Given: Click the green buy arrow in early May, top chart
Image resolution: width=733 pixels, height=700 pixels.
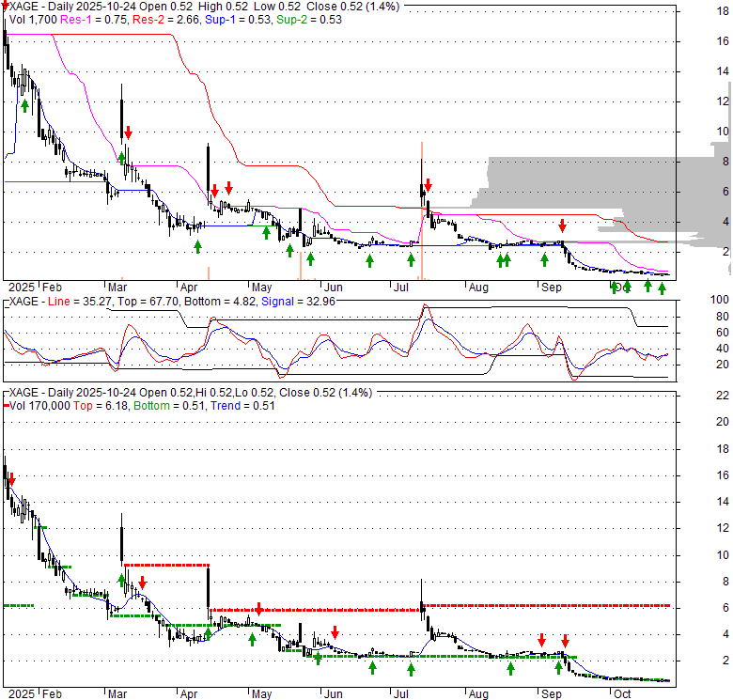Looking at the screenshot, I should 266,233.
